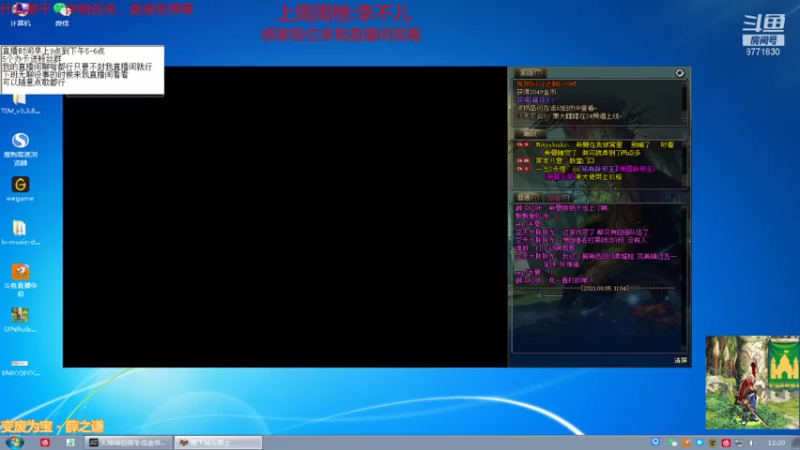Click the Douyu room number 9771830
Screen dimensions: 800x450
coord(763,52)
